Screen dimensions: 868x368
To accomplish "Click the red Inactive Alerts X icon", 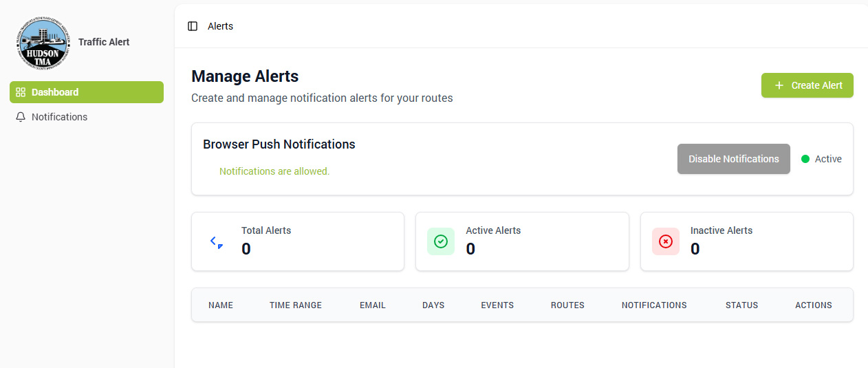I will tap(665, 241).
